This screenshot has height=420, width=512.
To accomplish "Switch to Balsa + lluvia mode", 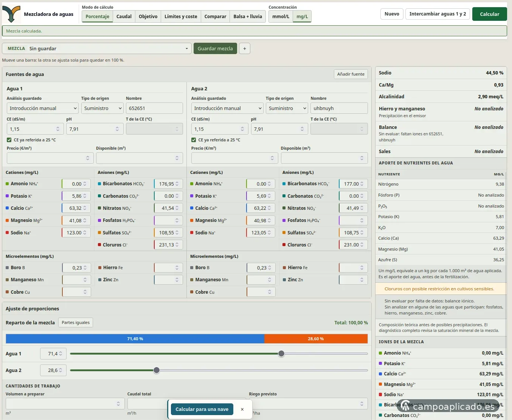I will click(248, 16).
